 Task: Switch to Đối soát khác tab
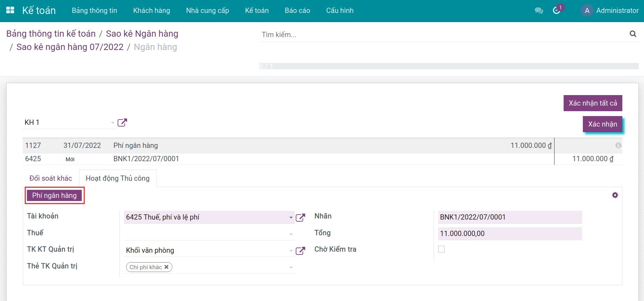point(51,178)
